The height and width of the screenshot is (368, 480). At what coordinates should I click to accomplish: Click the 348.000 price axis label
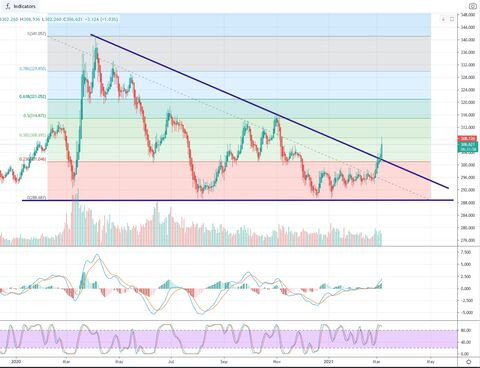[x=468, y=15]
